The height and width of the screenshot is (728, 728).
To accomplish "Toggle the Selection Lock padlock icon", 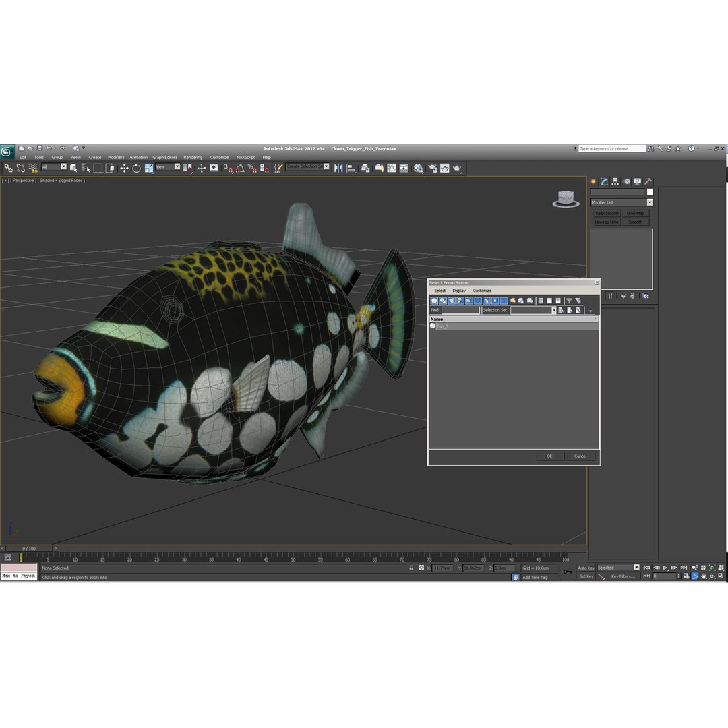I will click(411, 568).
